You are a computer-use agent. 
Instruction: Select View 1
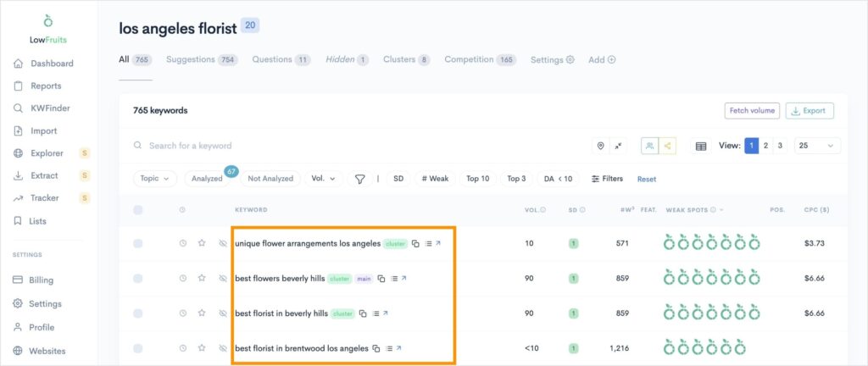pos(752,146)
